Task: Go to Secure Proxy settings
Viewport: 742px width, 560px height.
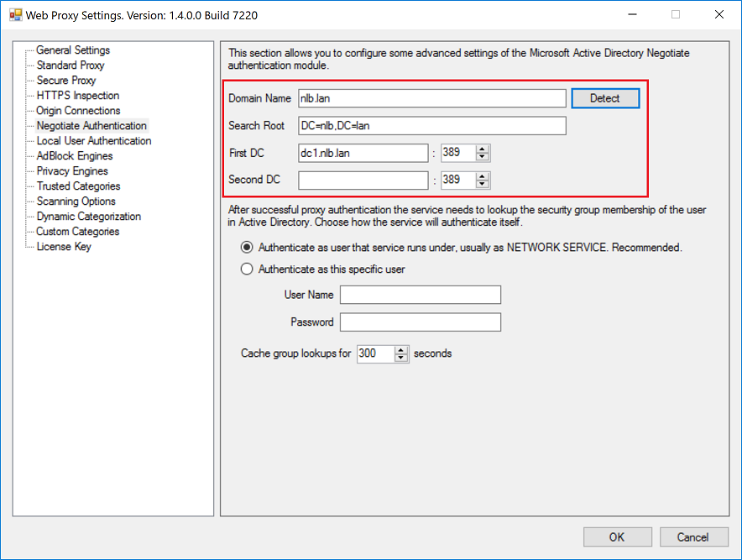Action: (66, 81)
